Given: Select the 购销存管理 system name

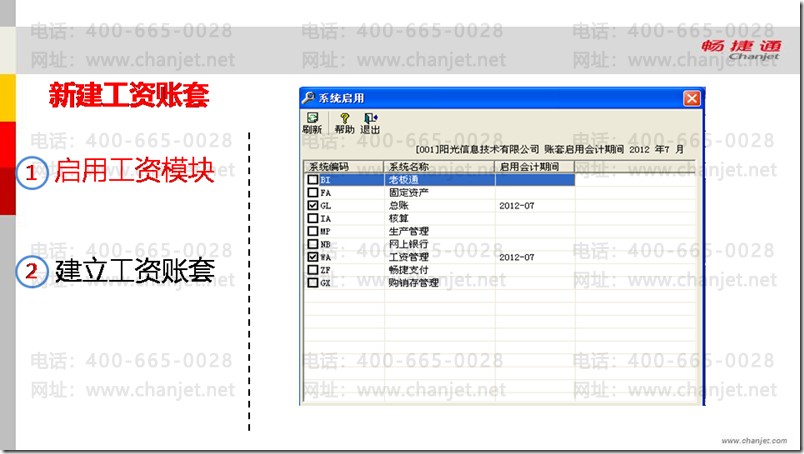Looking at the screenshot, I should point(414,282).
